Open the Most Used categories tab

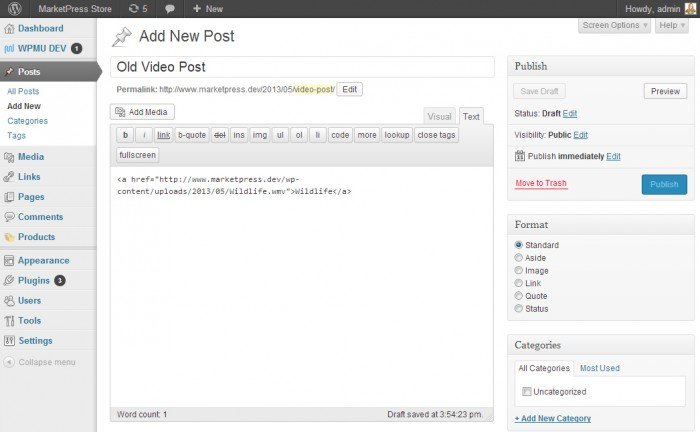(x=600, y=368)
